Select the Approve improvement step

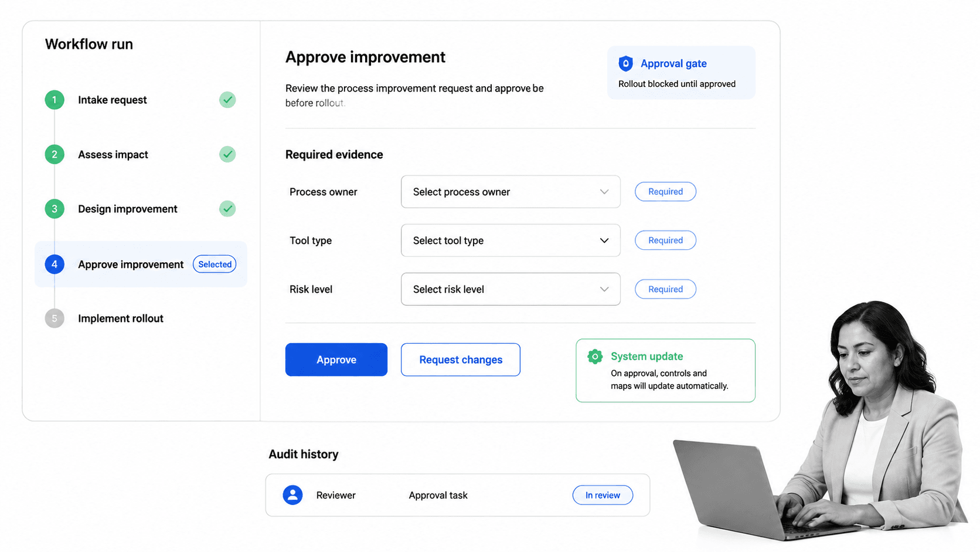(x=141, y=264)
